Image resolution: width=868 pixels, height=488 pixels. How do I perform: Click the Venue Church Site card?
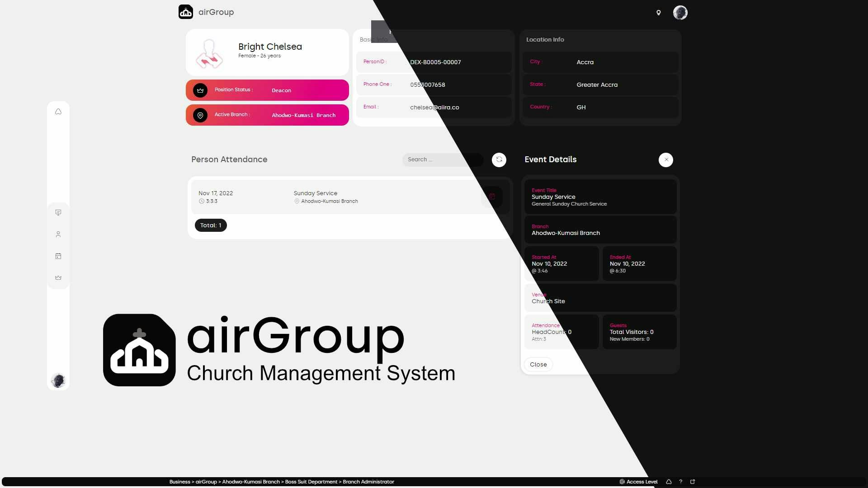[x=600, y=298]
